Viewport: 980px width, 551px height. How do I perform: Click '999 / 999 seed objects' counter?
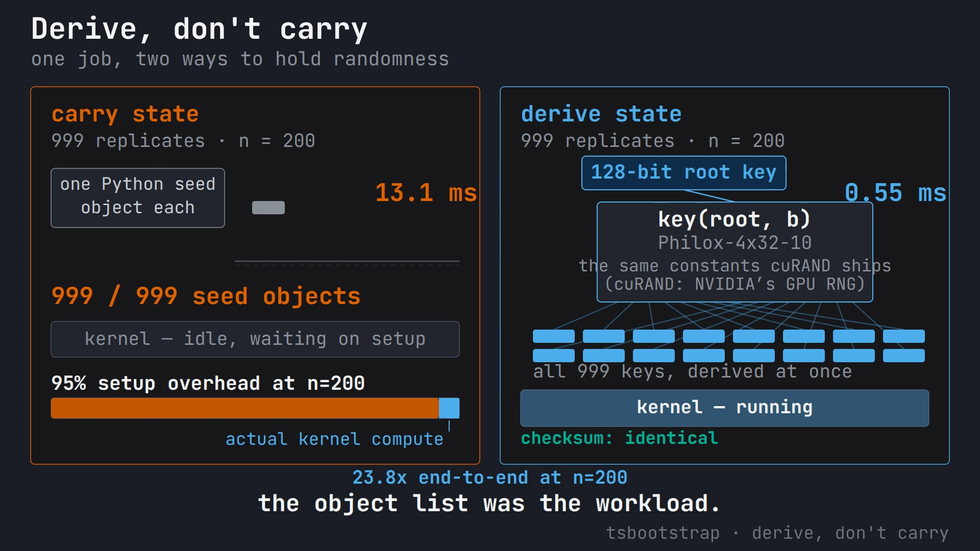pos(206,296)
